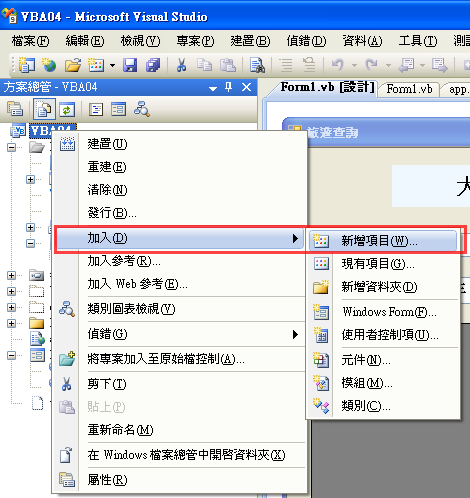Viewport: 470px width, 498px height.
Task: Collapse the topmost folder node in the tree
Action: point(11,147)
